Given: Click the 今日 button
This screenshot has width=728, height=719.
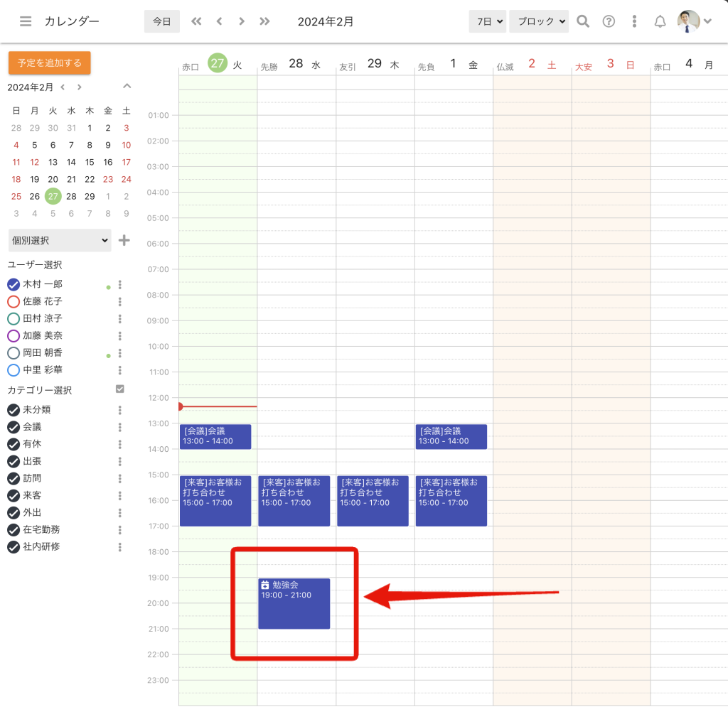Looking at the screenshot, I should coord(162,21).
